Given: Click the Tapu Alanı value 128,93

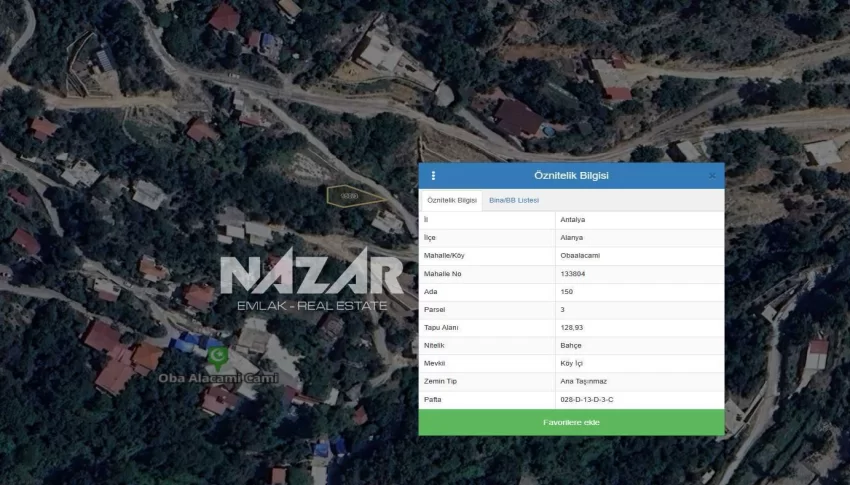Looking at the screenshot, I should tap(573, 327).
